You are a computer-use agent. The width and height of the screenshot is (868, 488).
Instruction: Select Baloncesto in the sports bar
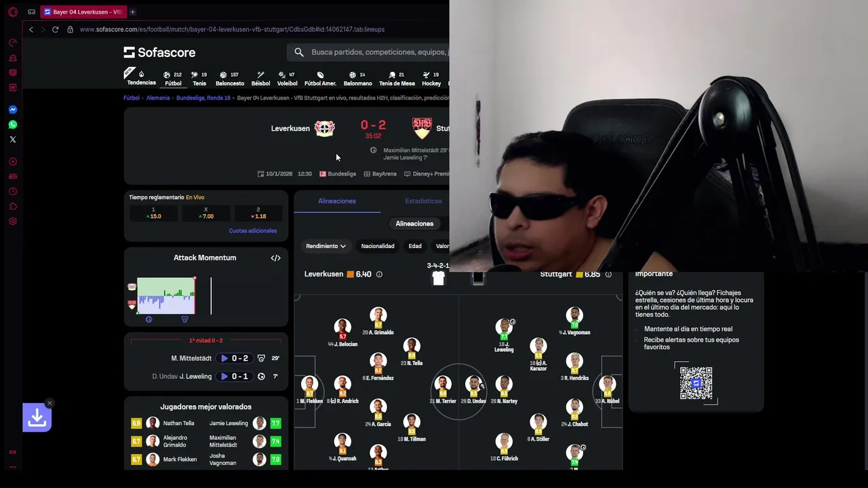230,79
